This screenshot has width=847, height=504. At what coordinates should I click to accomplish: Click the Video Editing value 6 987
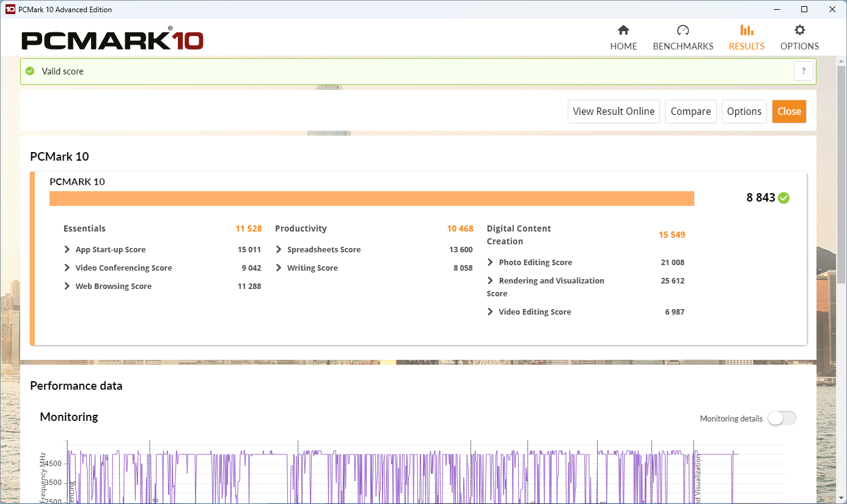tap(675, 312)
